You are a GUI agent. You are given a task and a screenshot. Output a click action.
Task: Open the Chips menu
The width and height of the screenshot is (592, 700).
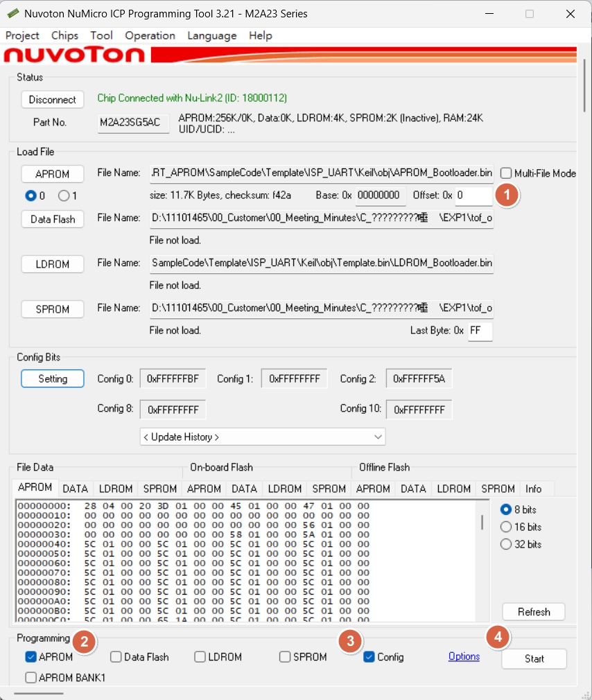point(64,35)
